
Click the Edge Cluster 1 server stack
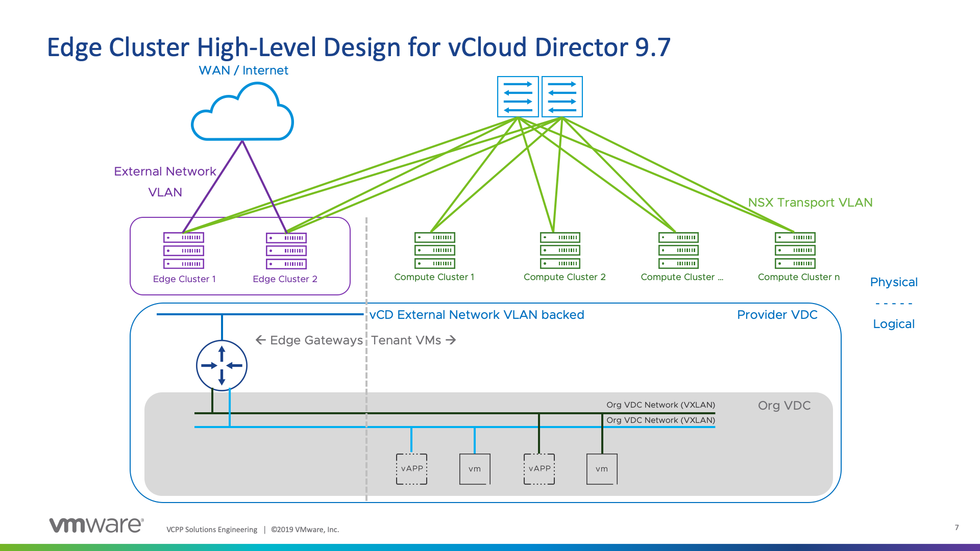click(184, 251)
